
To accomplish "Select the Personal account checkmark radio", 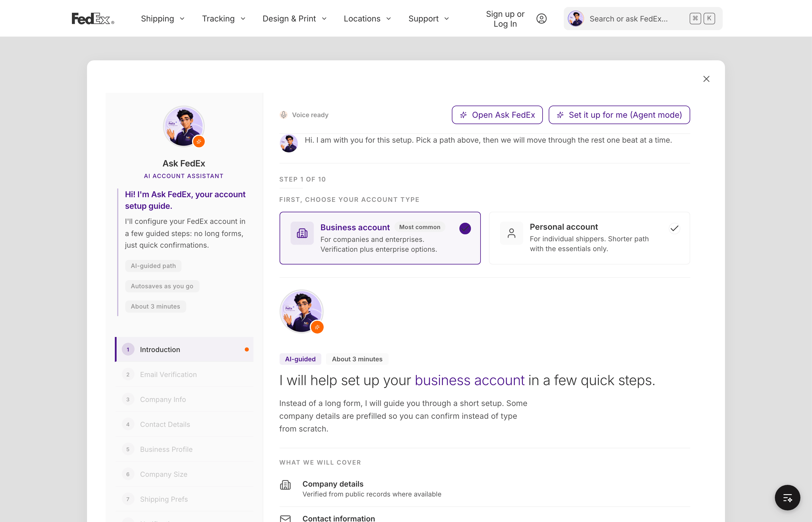I will pos(674,229).
